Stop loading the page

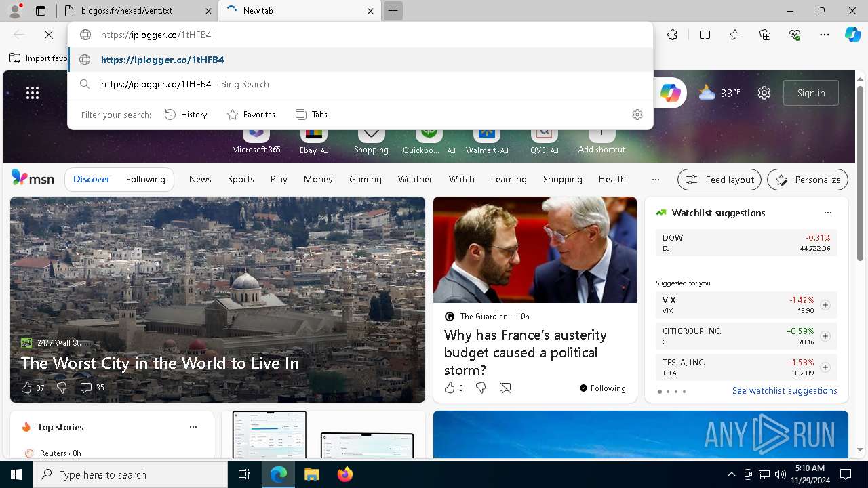point(49,35)
